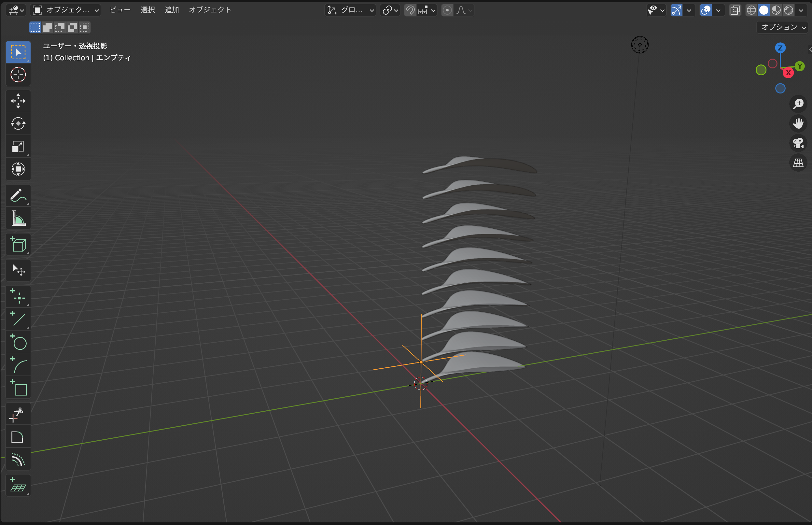Set selection mode to subtract
812x525 pixels.
click(60, 27)
